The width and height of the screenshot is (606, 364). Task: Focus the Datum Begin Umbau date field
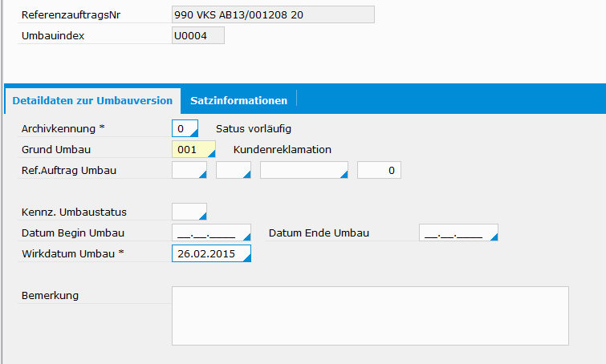211,233
